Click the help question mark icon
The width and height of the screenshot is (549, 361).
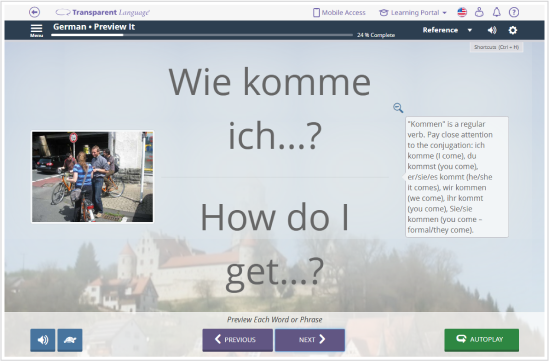click(514, 13)
